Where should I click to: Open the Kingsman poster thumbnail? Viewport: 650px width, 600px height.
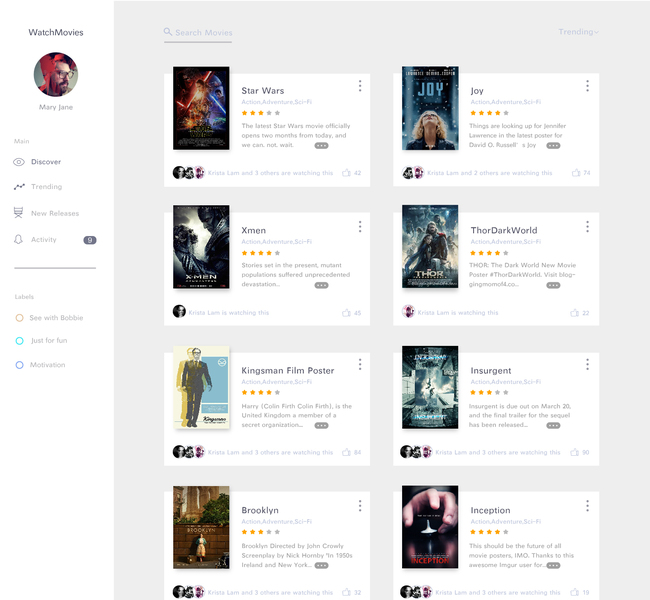[201, 387]
